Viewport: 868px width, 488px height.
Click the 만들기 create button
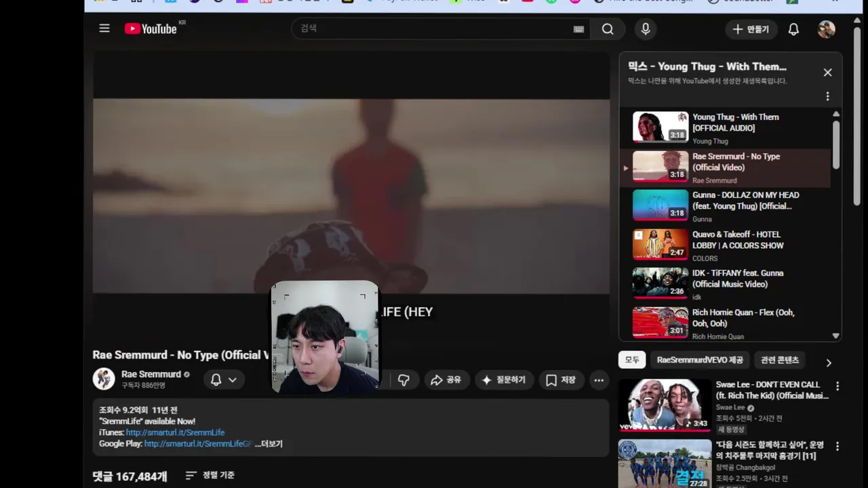[751, 29]
